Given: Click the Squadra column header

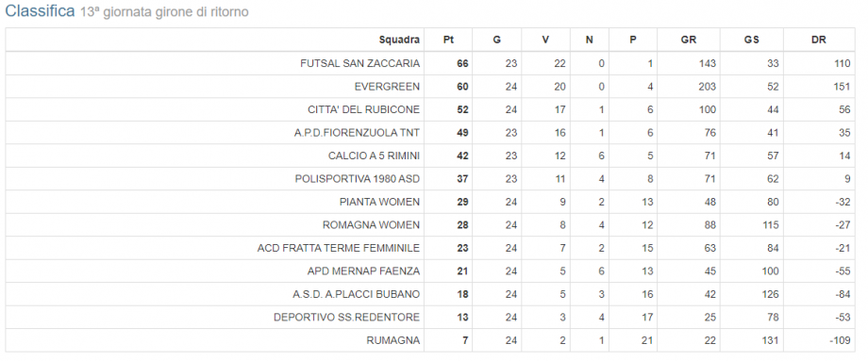Looking at the screenshot, I should (398, 40).
